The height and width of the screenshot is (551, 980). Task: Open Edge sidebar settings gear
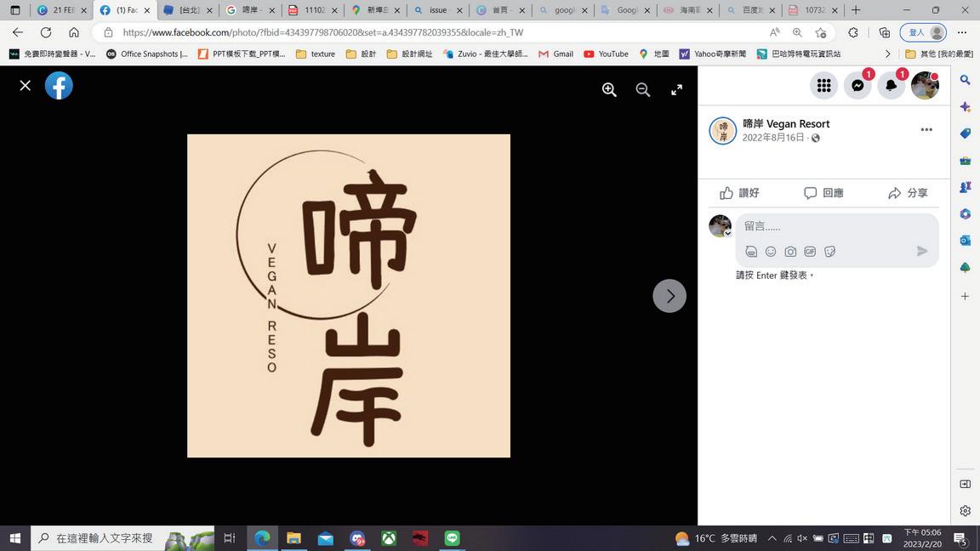[x=965, y=510]
